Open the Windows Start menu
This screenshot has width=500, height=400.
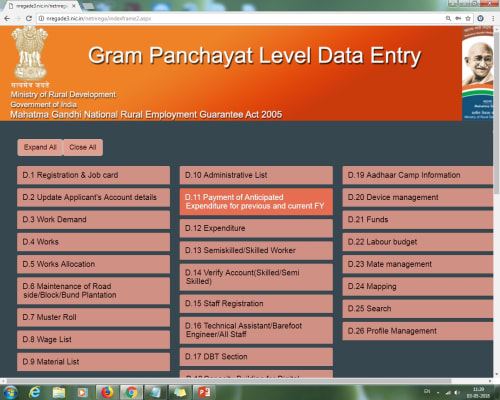(11, 392)
